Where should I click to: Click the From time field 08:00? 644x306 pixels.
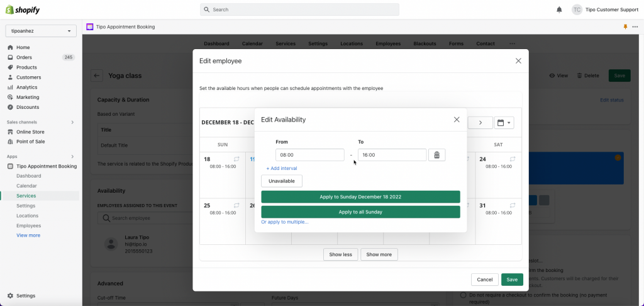[310, 155]
